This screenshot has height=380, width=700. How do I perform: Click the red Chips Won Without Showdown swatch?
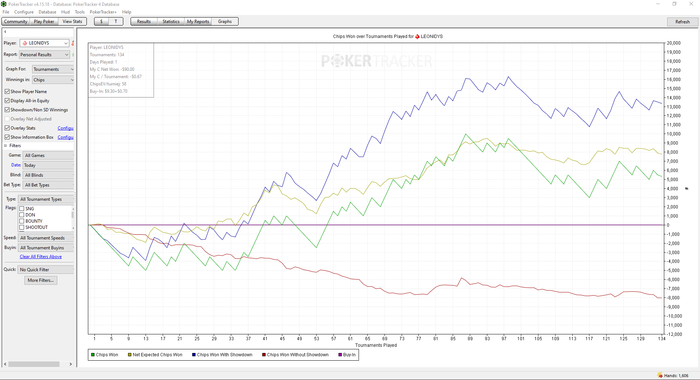[x=264, y=355]
